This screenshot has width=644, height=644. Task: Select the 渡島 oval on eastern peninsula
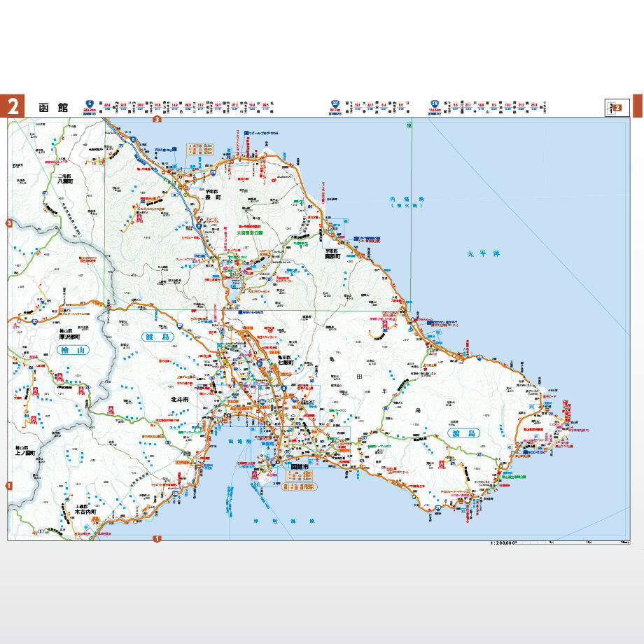(x=463, y=433)
